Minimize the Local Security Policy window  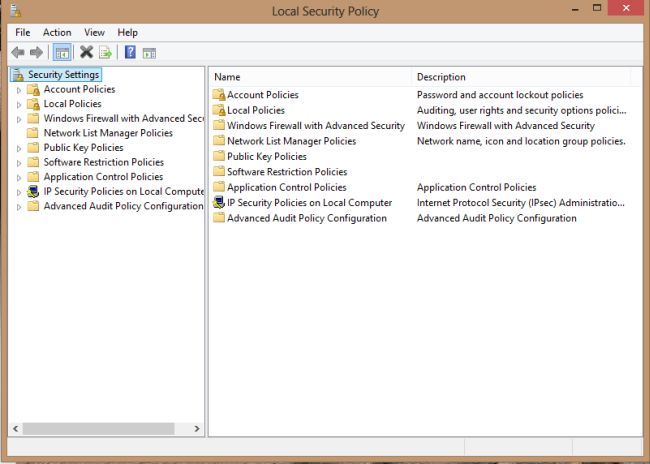[575, 8]
